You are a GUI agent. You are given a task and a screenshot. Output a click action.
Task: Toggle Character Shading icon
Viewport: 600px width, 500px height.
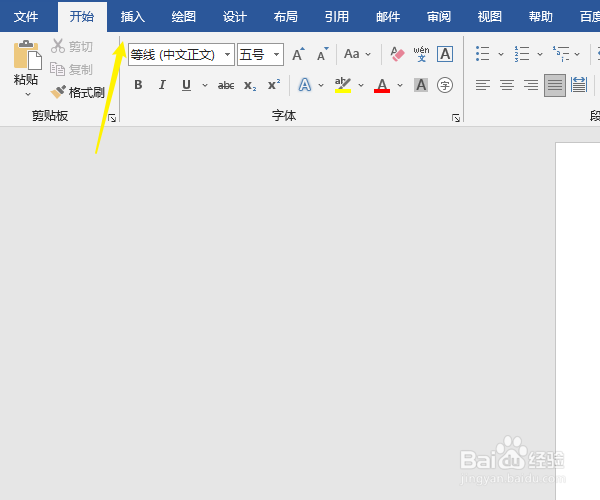421,85
